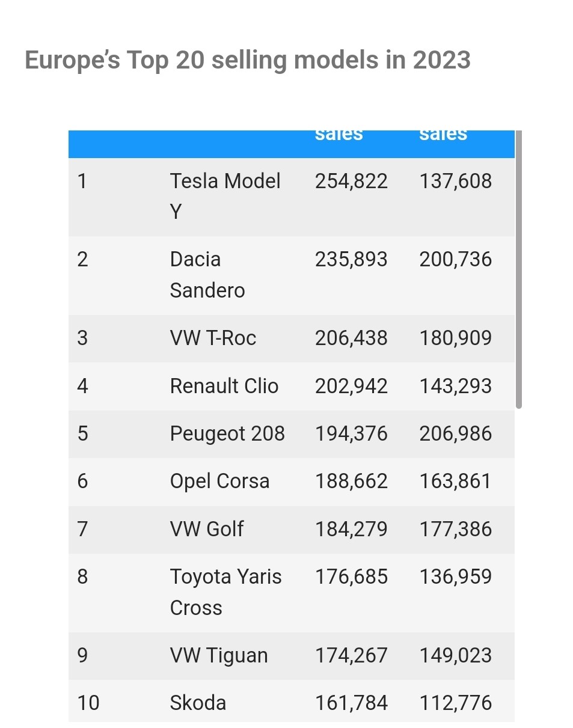The height and width of the screenshot is (728, 573).
Task: Click the Renault Clio cell
Action: [x=224, y=386]
